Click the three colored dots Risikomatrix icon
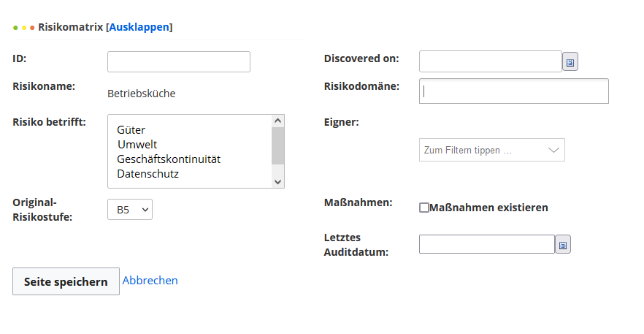The image size is (644, 334). 24,27
